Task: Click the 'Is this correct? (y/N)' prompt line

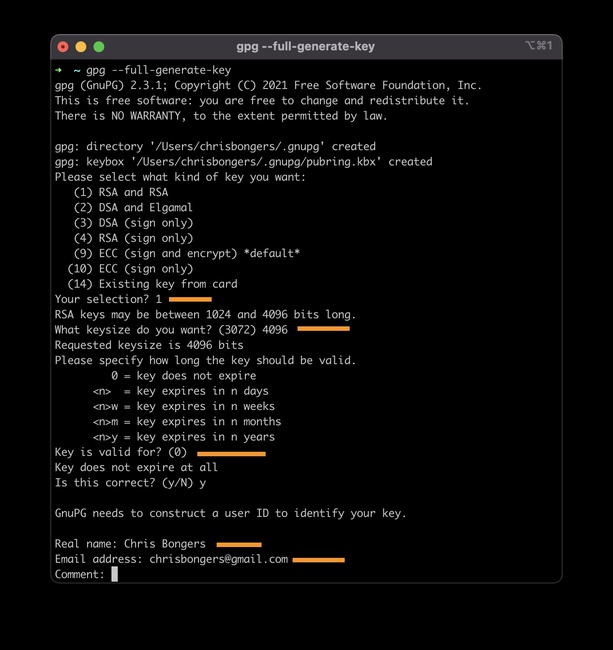Action: pyautogui.click(x=130, y=483)
